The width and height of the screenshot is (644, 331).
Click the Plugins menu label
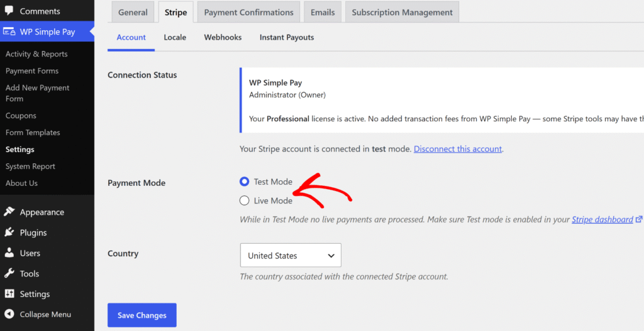pos(33,232)
